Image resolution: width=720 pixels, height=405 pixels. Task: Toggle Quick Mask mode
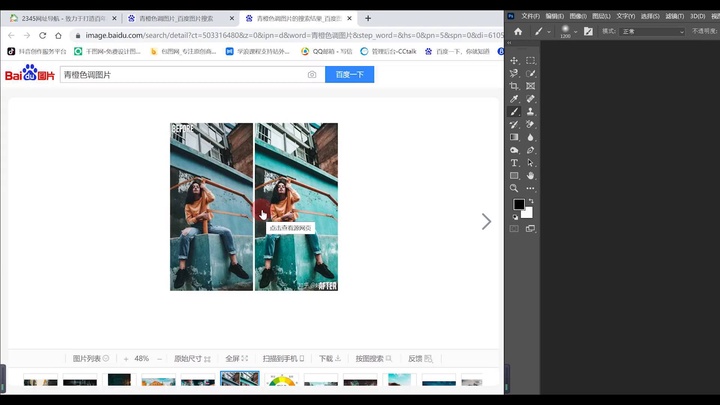[515, 228]
